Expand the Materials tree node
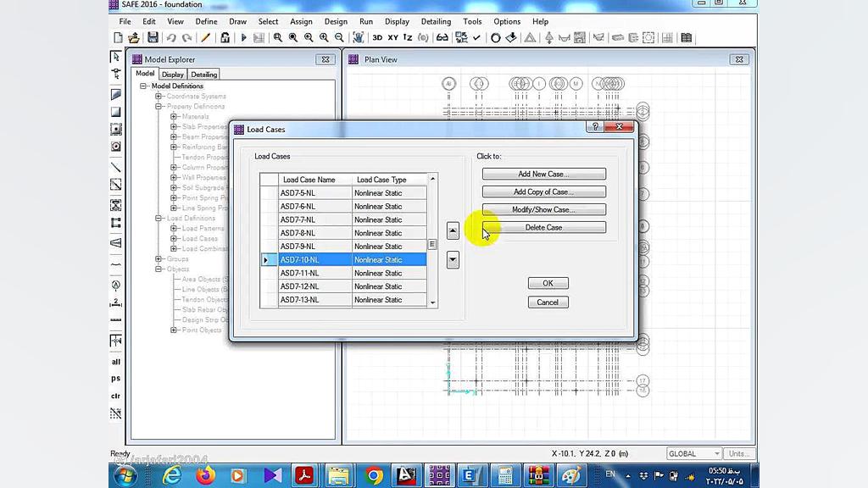This screenshot has width=868, height=488. [174, 117]
